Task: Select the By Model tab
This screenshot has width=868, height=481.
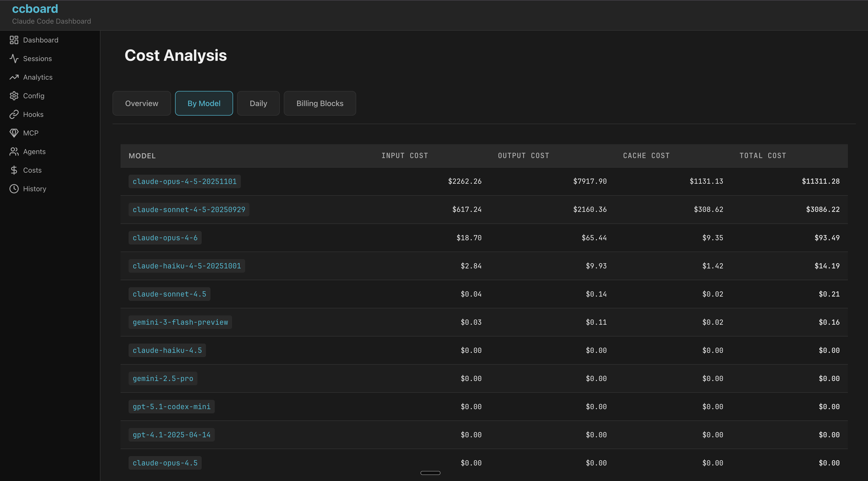Action: point(204,103)
